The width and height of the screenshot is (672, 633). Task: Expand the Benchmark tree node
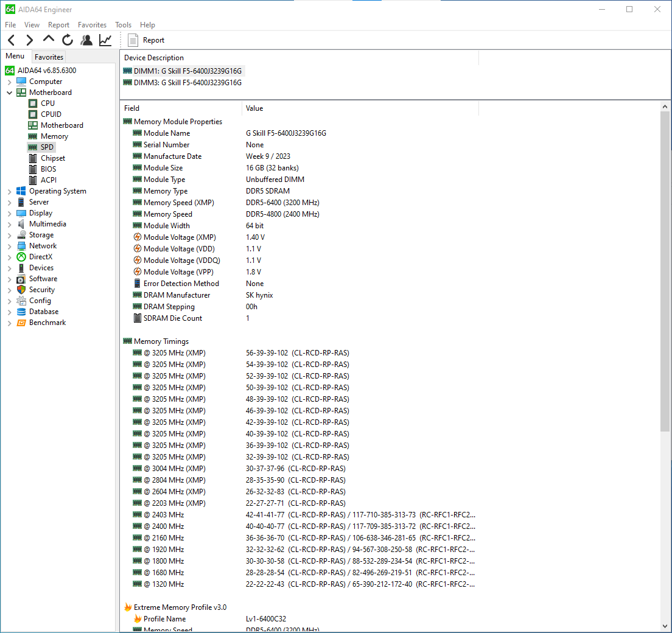tap(9, 323)
